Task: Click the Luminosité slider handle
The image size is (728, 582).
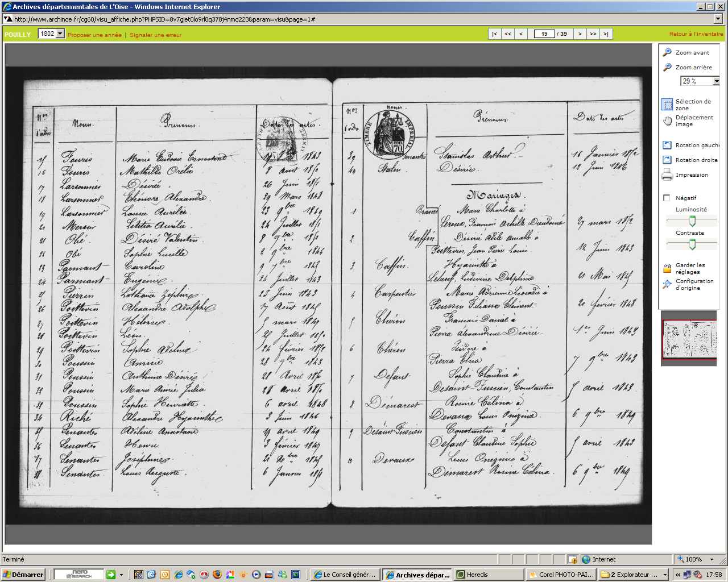Action: tap(692, 221)
